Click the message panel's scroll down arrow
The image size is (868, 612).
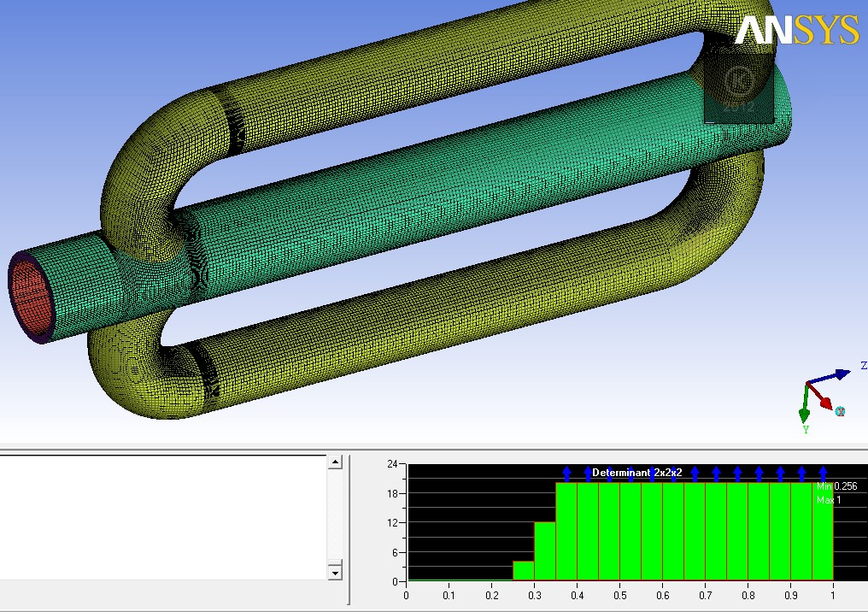point(335,572)
